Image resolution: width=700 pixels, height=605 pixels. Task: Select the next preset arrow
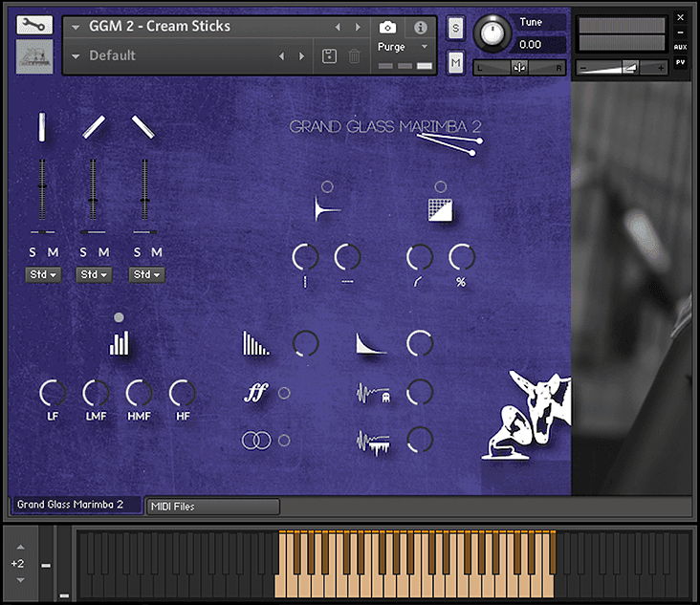pyautogui.click(x=302, y=56)
